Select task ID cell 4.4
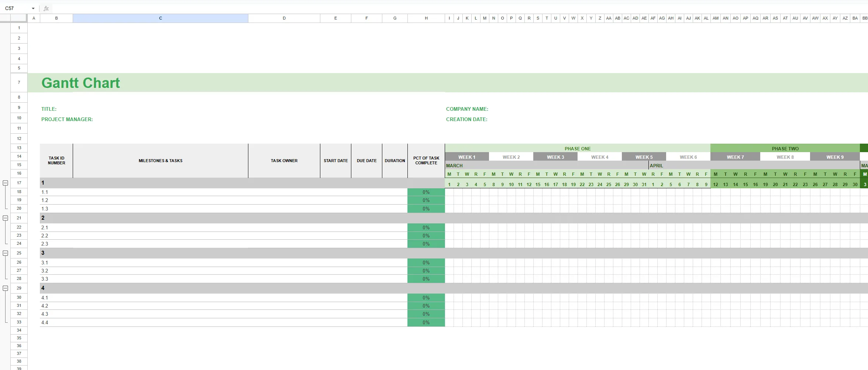 [x=56, y=322]
